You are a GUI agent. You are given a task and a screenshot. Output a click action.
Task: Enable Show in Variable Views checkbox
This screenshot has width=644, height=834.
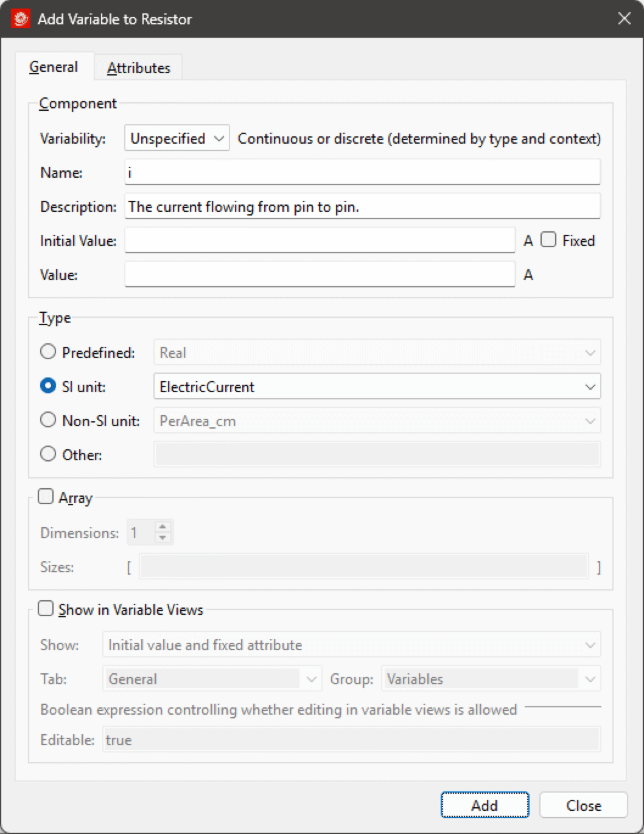(x=46, y=608)
